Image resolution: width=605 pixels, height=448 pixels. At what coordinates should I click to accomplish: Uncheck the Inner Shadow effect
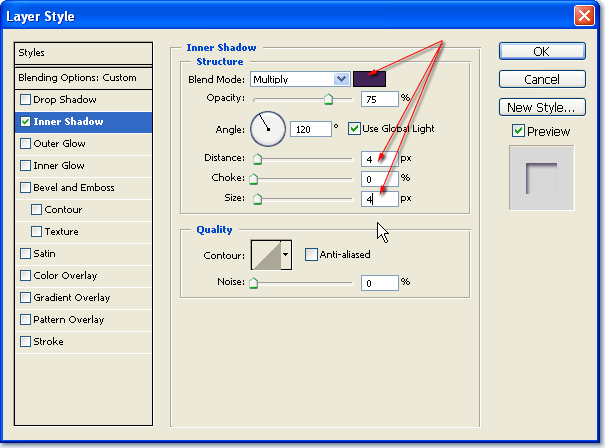tap(26, 122)
